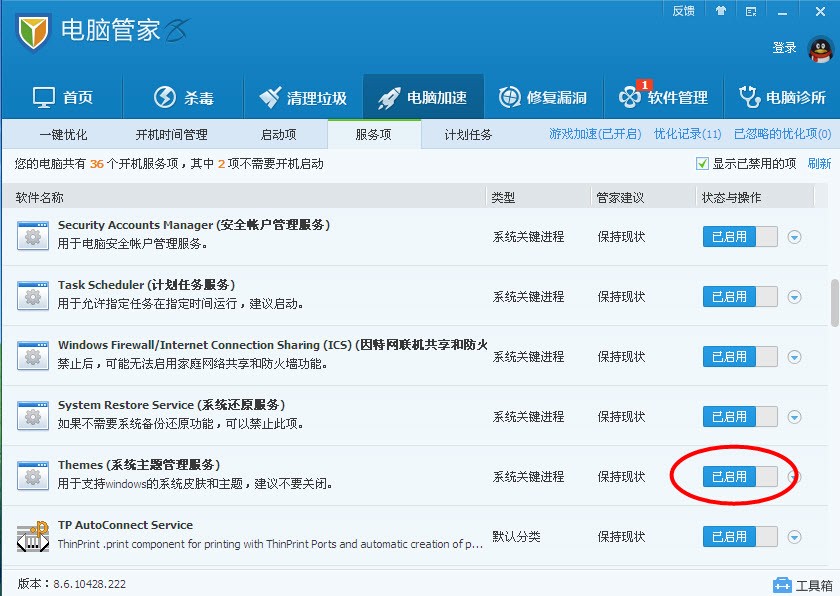Minimize the 电脑管家 window
Viewport: 840px width, 596px height.
pyautogui.click(x=783, y=11)
